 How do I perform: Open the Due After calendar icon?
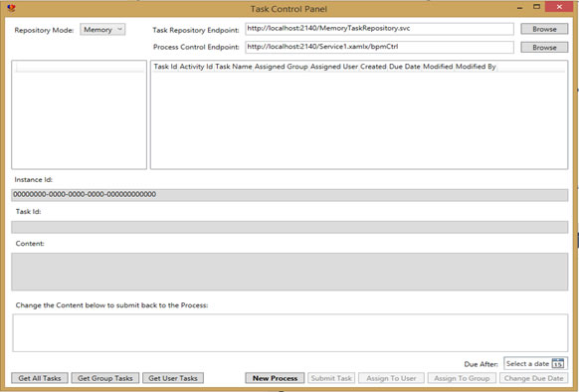[x=557, y=363]
